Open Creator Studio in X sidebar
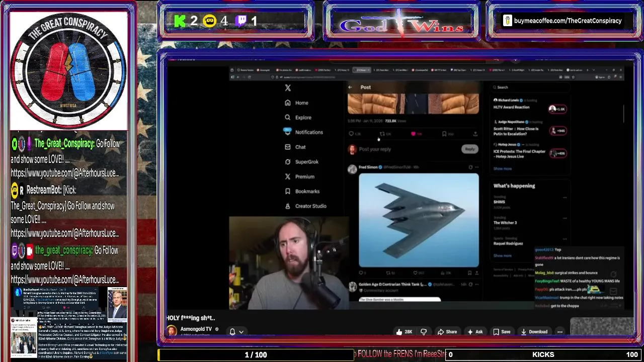 pos(305,206)
